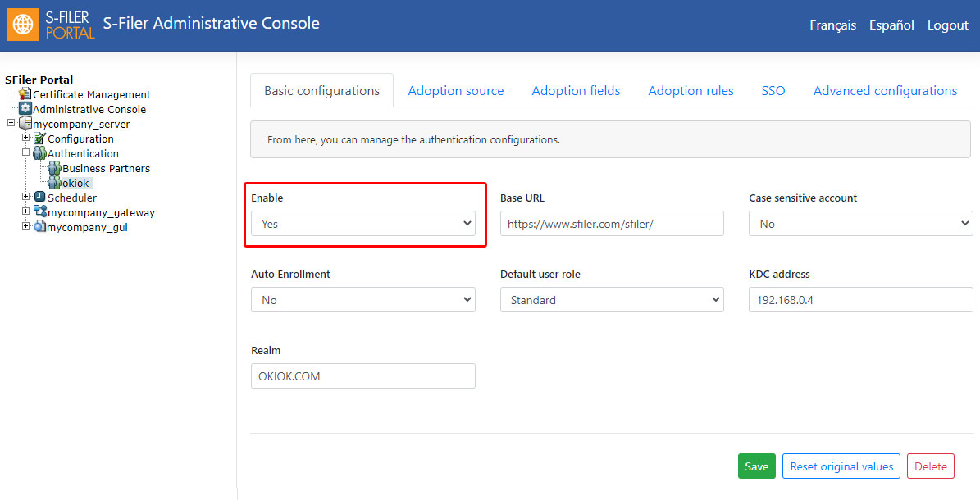Screen dimensions: 980x500
Task: Open the Enable dropdown
Action: pos(363,224)
